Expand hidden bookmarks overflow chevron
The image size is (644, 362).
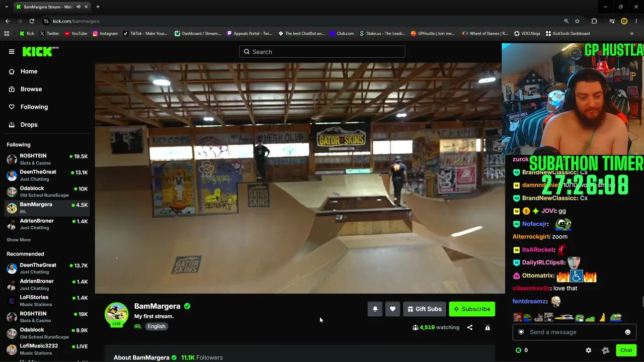(631, 34)
